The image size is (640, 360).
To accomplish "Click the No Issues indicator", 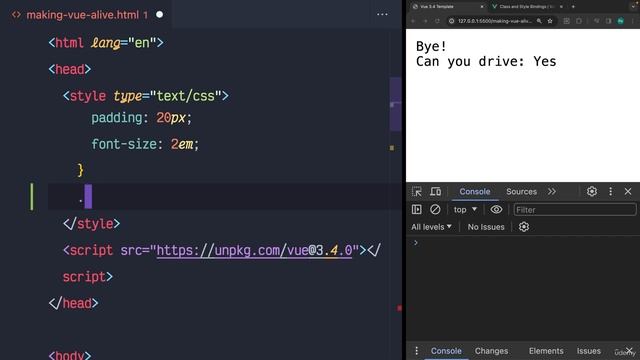I will point(486,227).
